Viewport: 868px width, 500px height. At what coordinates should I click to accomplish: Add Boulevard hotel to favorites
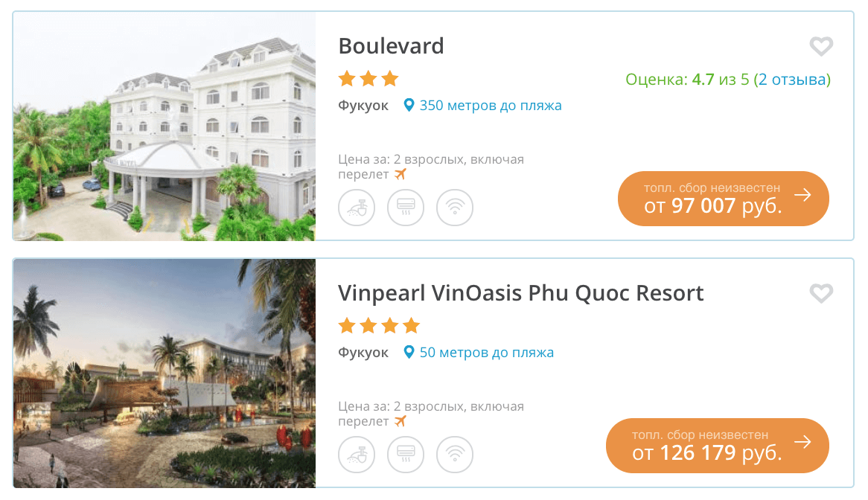pos(820,47)
